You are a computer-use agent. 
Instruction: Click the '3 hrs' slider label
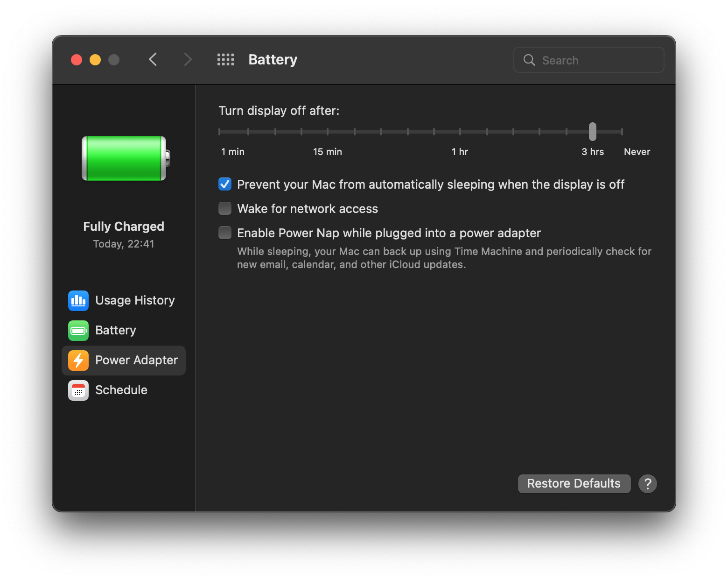tap(593, 152)
